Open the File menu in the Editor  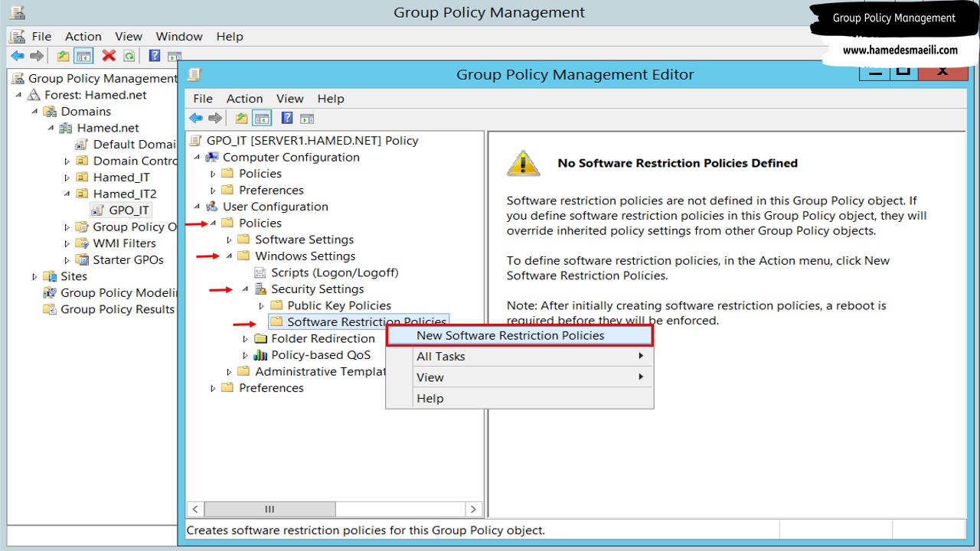click(203, 99)
